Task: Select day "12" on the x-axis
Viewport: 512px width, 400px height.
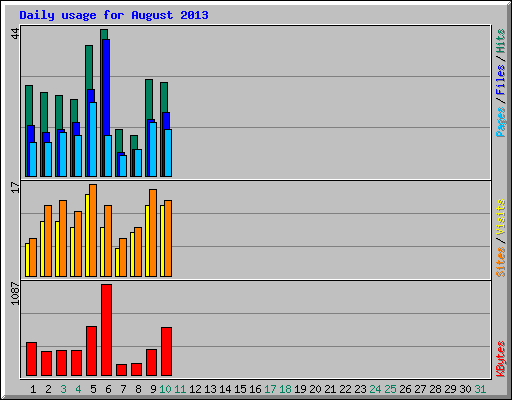Action: tap(195, 389)
